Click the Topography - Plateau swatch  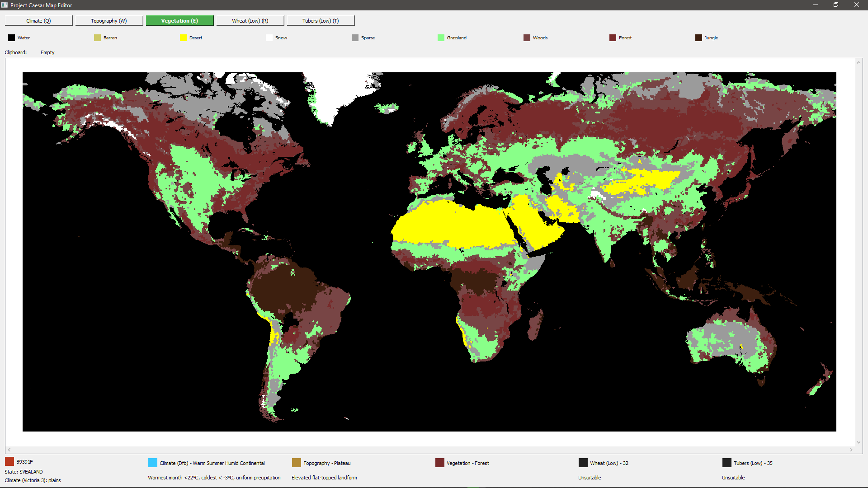[x=297, y=463]
